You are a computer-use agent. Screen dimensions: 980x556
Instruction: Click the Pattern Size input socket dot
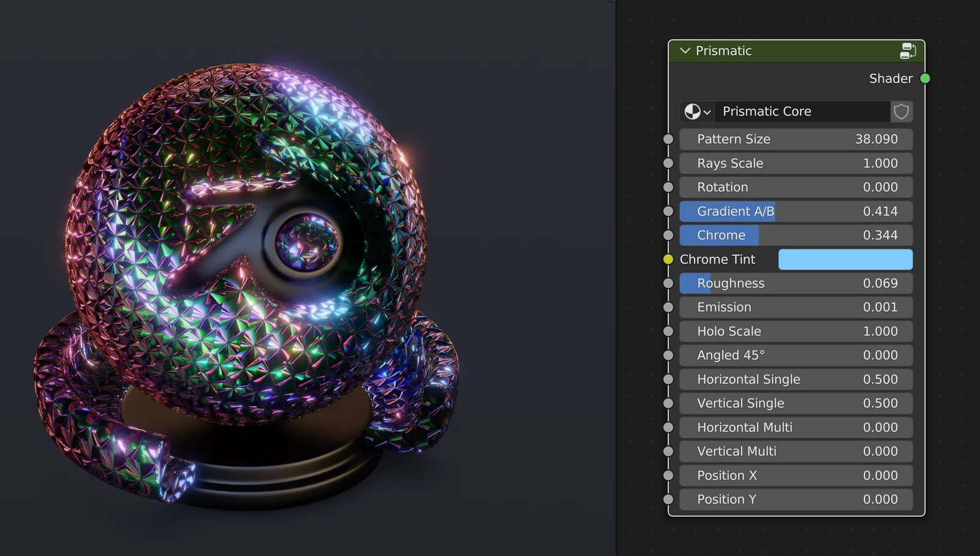tap(667, 139)
